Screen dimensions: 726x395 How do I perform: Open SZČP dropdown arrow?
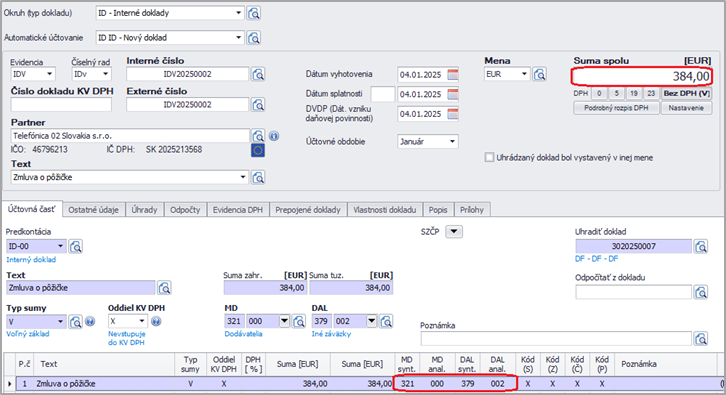454,232
